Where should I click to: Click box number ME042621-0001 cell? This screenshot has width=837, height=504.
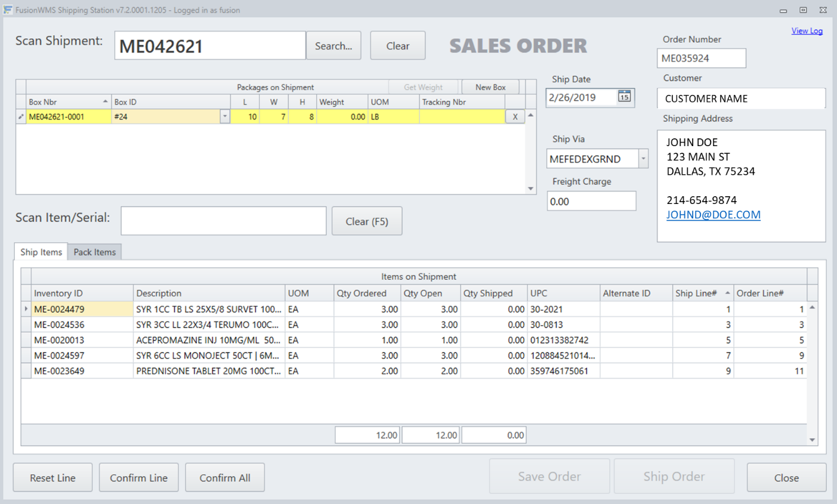tap(69, 117)
